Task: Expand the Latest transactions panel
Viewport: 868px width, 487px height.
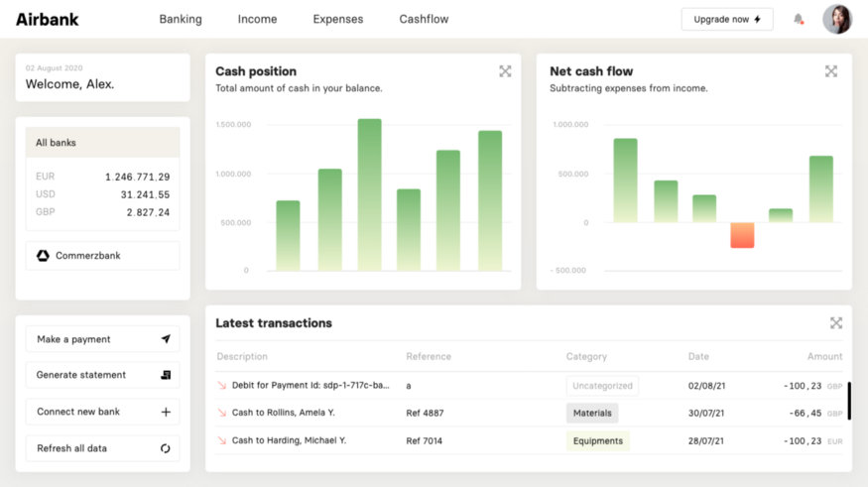Action: tap(836, 322)
